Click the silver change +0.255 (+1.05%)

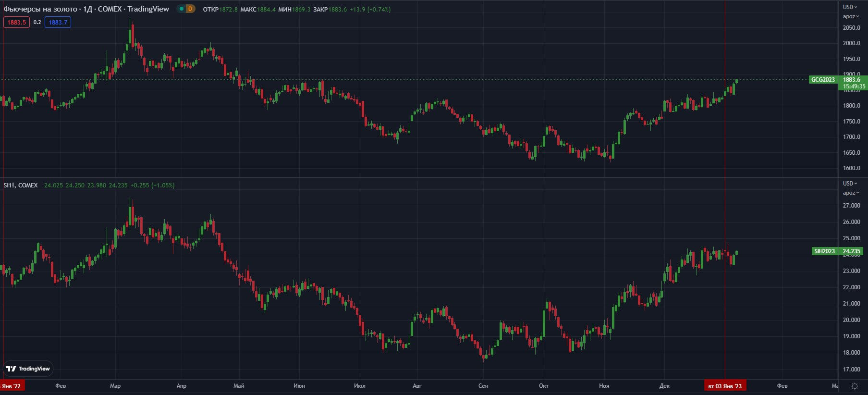click(x=152, y=185)
